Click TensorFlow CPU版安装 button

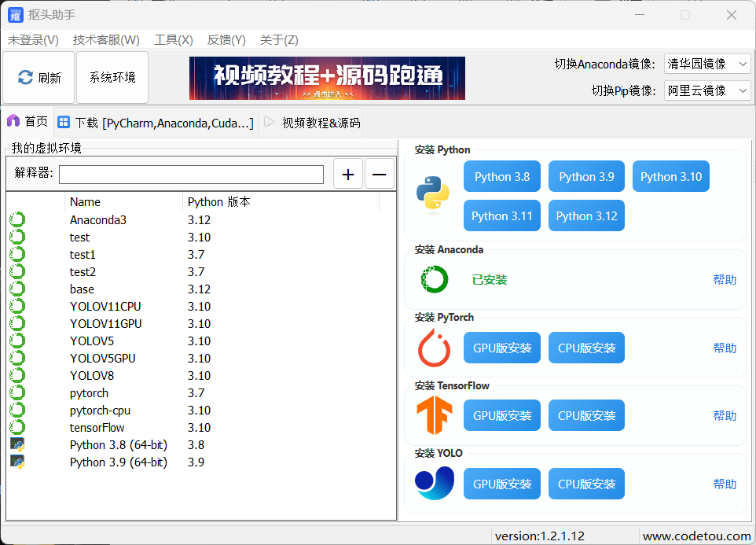tap(586, 415)
